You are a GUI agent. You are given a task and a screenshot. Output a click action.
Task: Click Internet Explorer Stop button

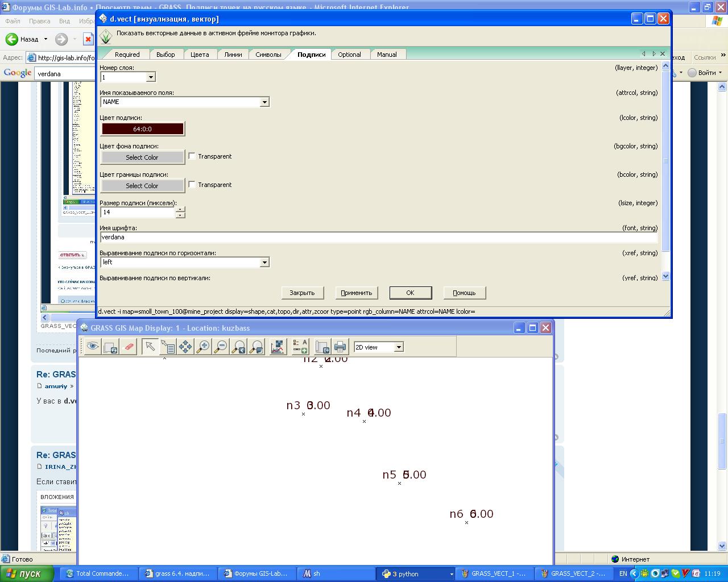click(88, 39)
